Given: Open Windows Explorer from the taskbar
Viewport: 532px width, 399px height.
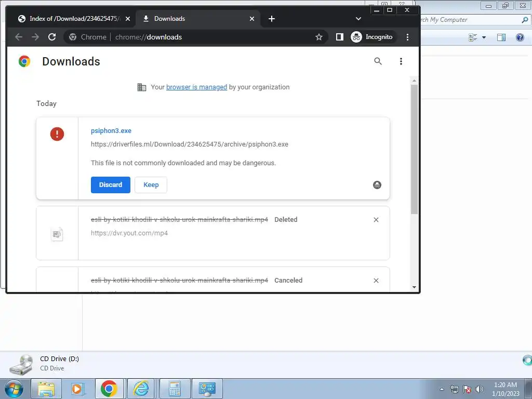Looking at the screenshot, I should (46, 389).
